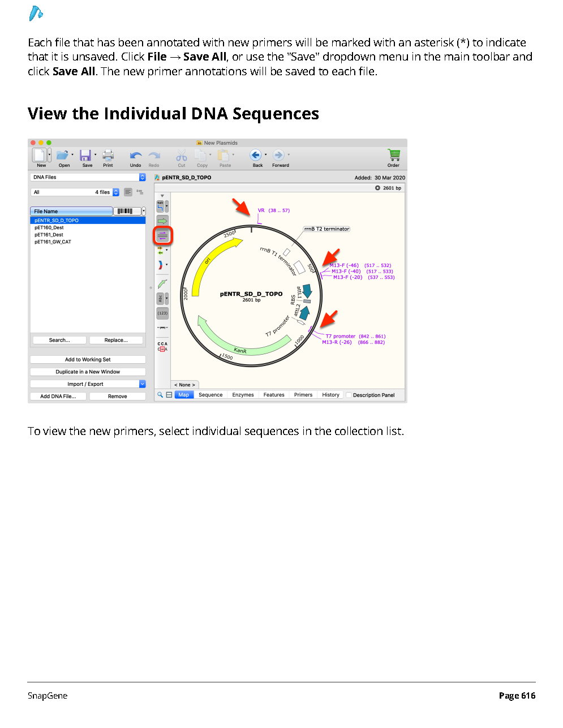This screenshot has width=563, height=728.
Task: Click the Replace... button
Action: [116, 340]
